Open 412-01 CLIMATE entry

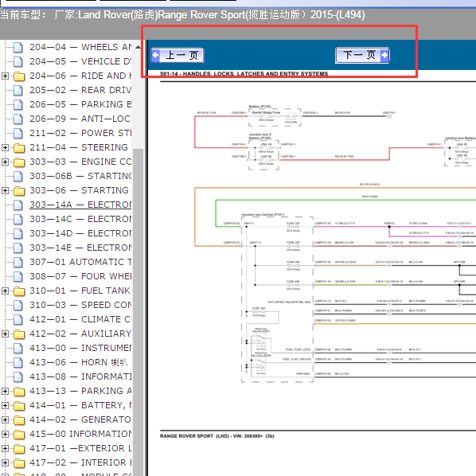[x=80, y=319]
